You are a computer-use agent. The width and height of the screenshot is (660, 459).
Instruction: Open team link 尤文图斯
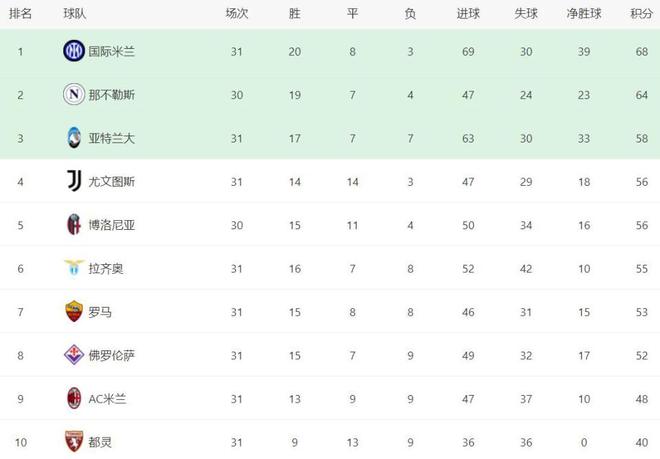click(x=112, y=182)
